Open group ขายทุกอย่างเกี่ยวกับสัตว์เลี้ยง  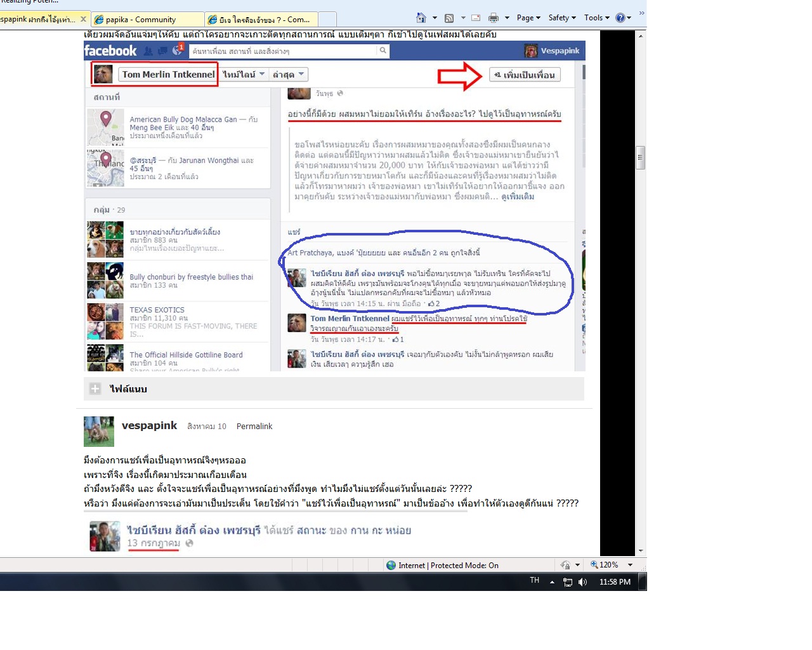coord(175,232)
